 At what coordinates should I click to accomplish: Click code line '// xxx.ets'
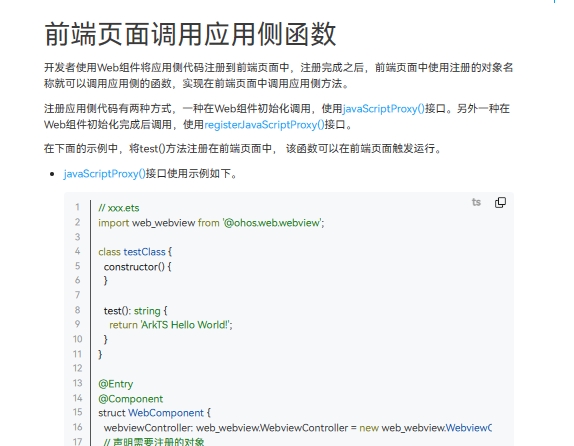(x=119, y=208)
